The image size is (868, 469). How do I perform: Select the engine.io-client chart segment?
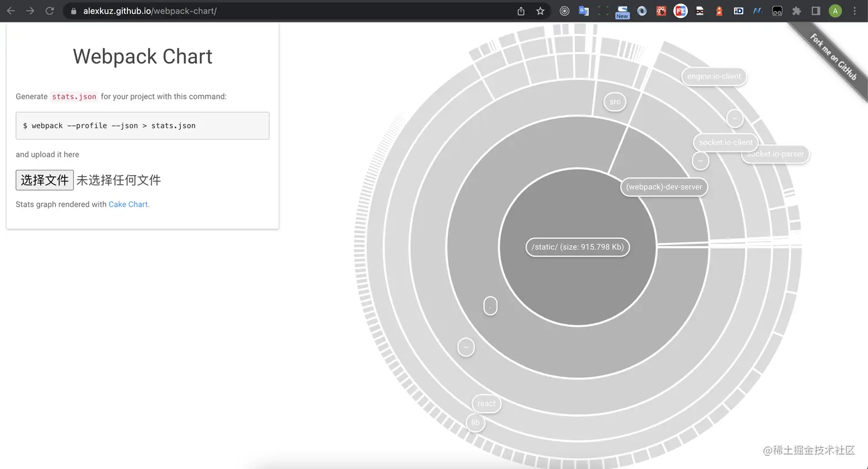[x=714, y=76]
